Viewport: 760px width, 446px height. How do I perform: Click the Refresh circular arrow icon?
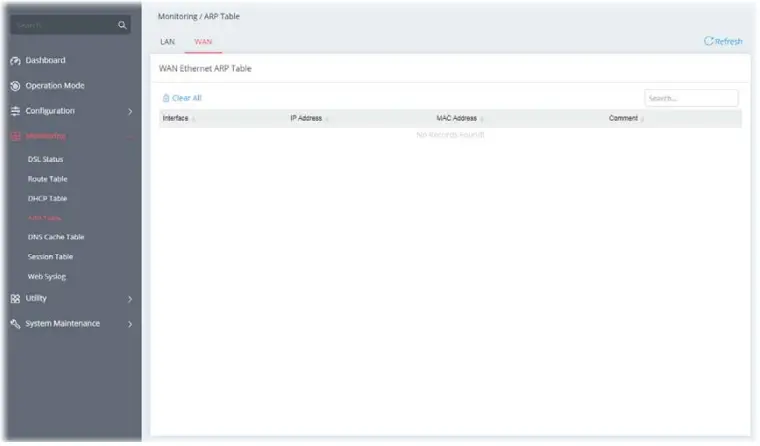[709, 41]
